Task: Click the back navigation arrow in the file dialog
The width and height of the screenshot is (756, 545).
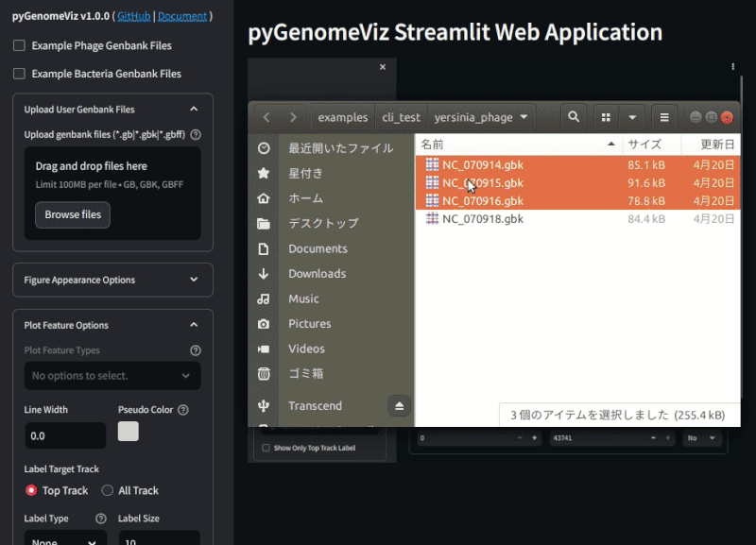Action: pyautogui.click(x=266, y=116)
